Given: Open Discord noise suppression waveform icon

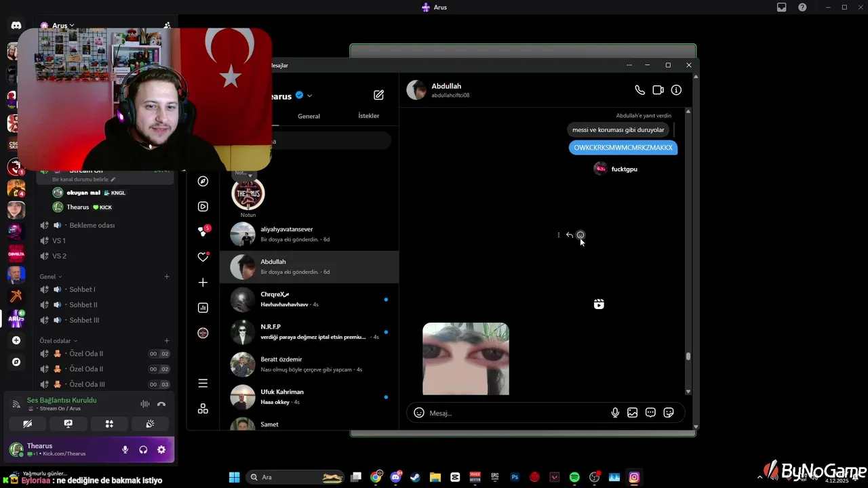Looking at the screenshot, I should 145,404.
